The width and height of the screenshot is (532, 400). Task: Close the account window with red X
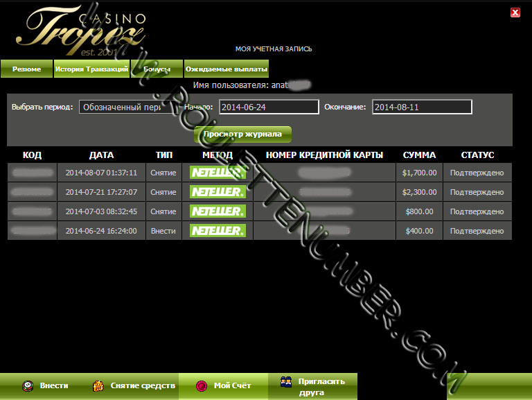click(515, 12)
